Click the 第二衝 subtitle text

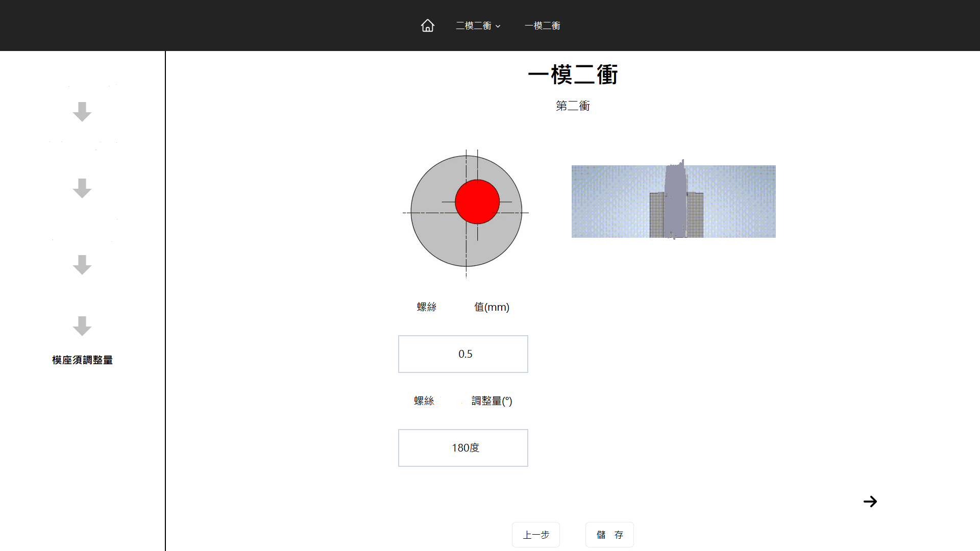[573, 106]
